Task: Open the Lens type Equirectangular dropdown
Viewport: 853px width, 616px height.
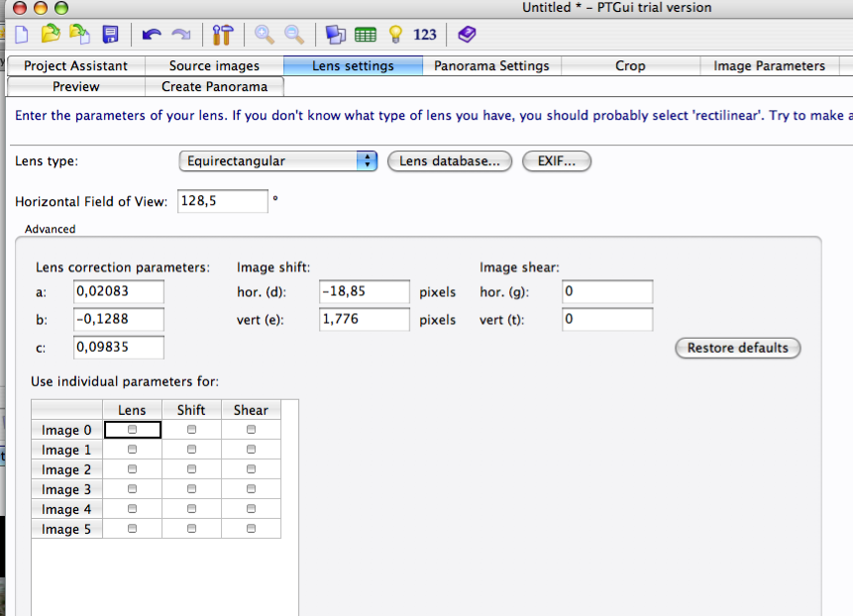Action: click(278, 160)
